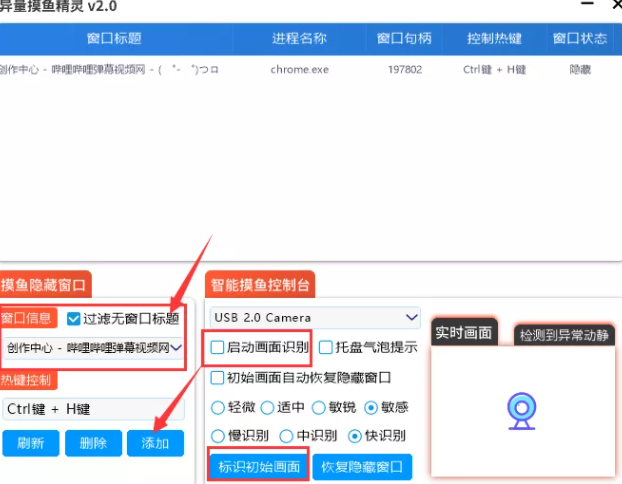Click 标识初始画面 button
Screen dimensions: 622x484
[x=259, y=466]
